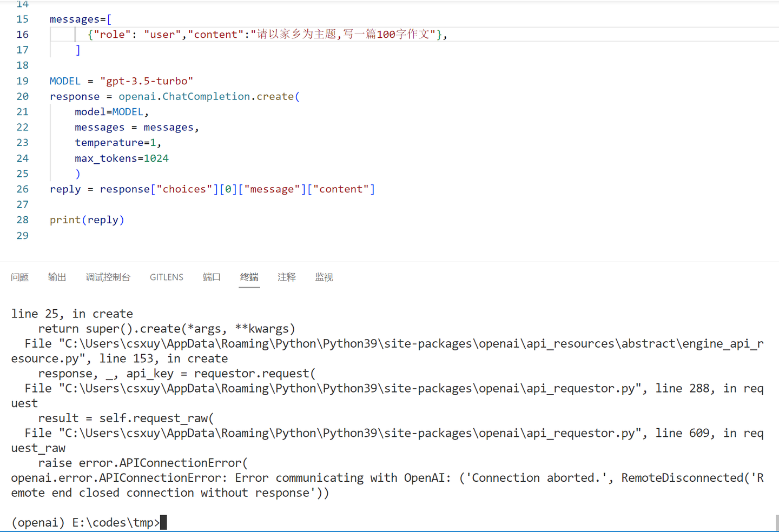Click the max_tokens value 1024
The image size is (779, 532).
156,158
